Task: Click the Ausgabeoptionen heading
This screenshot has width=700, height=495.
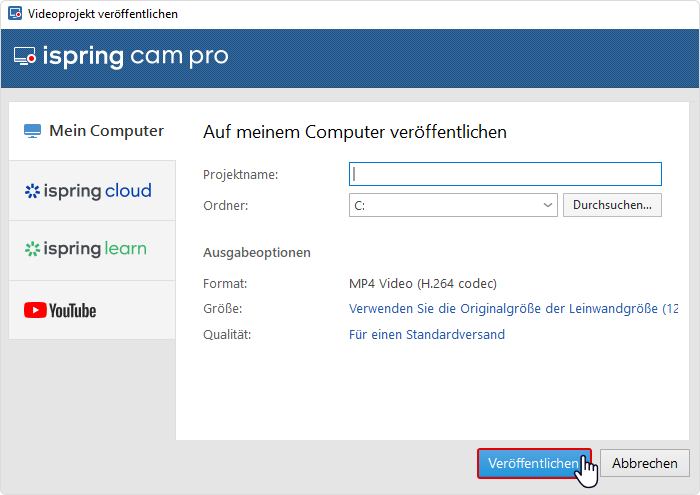Action: point(257,253)
